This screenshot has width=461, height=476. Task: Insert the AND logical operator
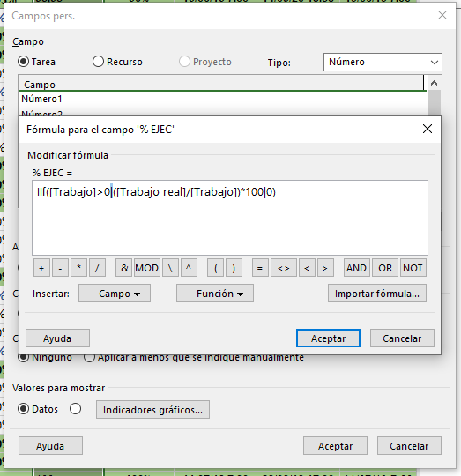tap(357, 268)
